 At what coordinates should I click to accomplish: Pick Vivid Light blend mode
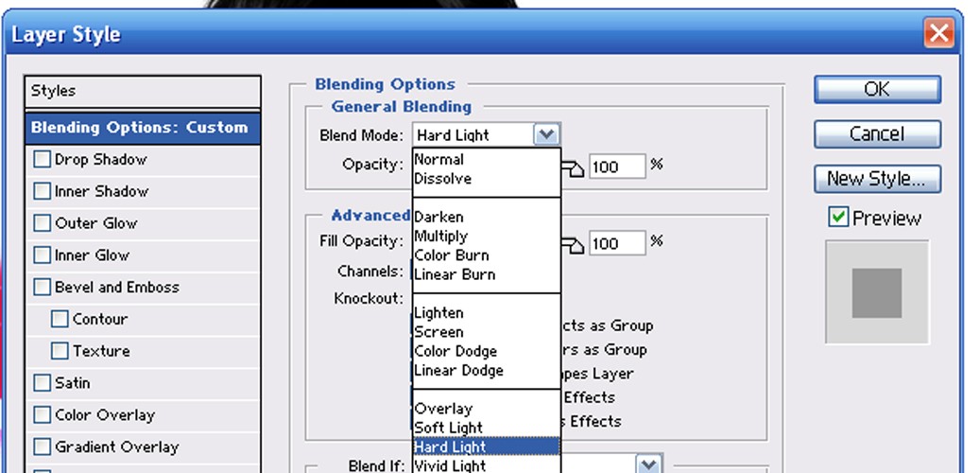pyautogui.click(x=486, y=464)
